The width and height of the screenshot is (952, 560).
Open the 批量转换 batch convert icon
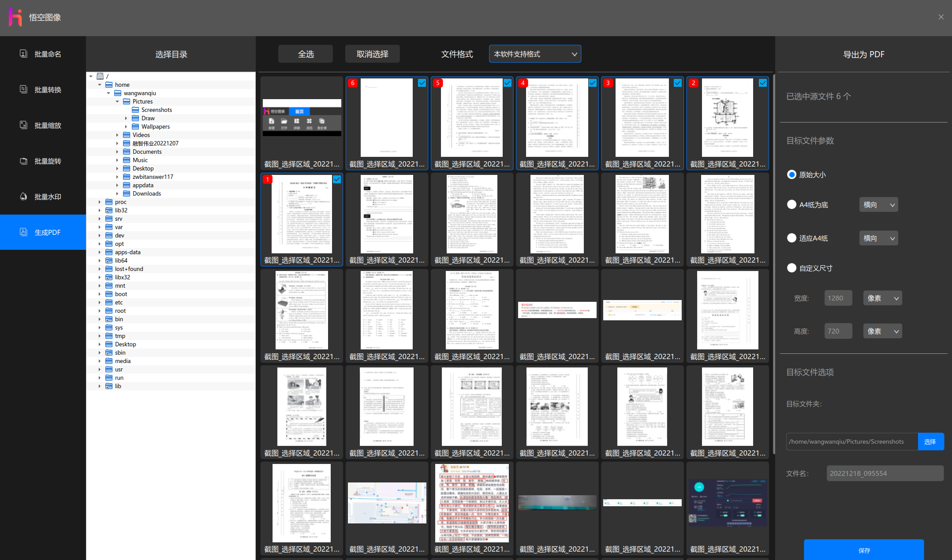tap(24, 89)
